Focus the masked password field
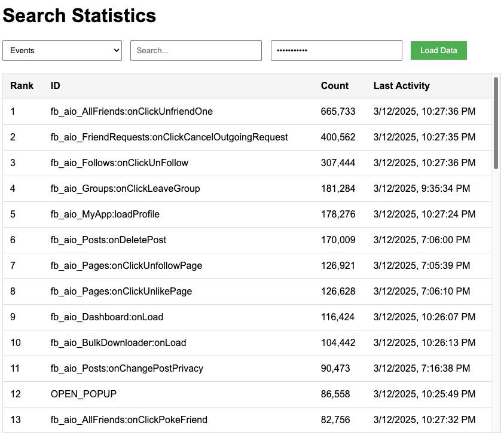 coord(337,50)
